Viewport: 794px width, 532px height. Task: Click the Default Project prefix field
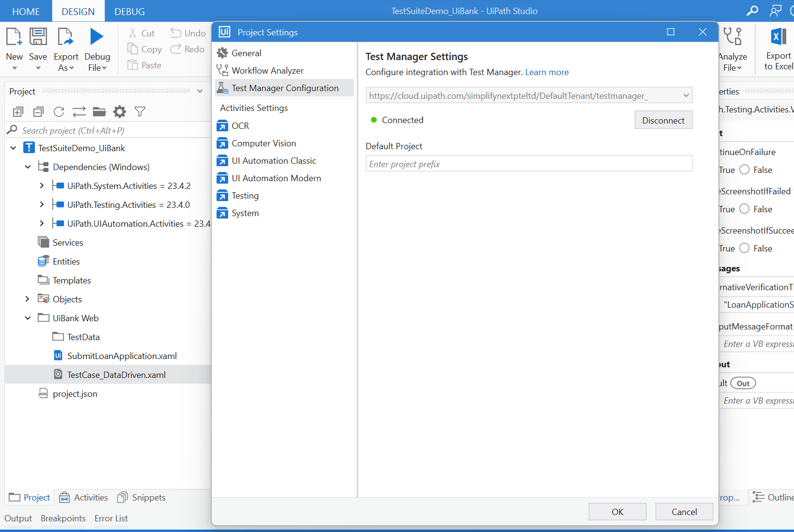(x=529, y=164)
